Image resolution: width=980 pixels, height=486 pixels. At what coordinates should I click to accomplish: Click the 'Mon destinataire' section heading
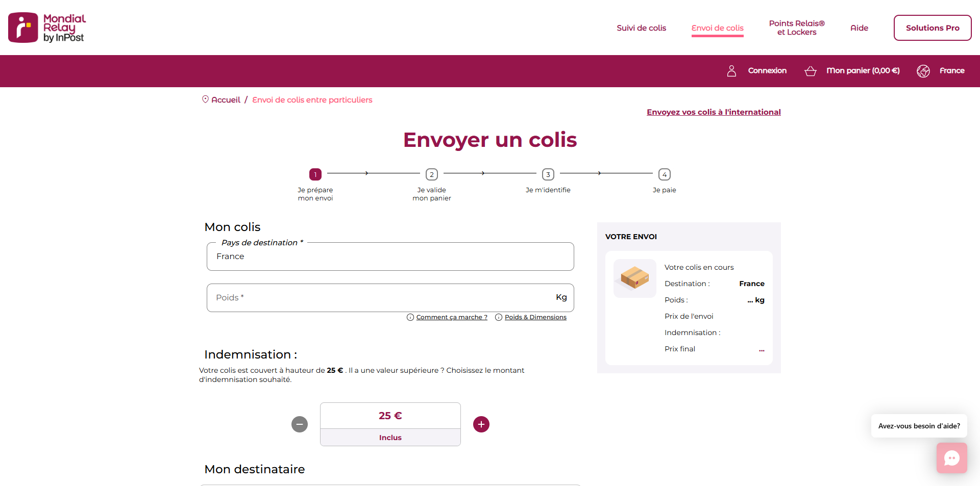pos(255,469)
